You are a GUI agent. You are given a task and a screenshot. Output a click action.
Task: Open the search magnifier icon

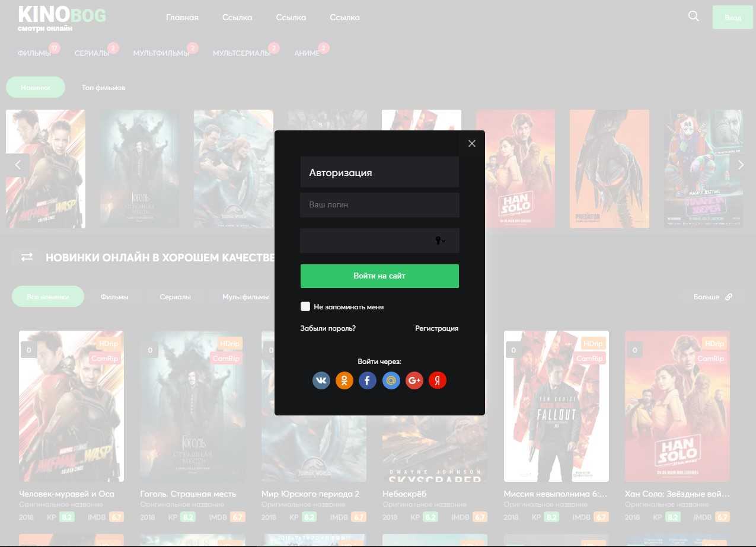(x=694, y=17)
